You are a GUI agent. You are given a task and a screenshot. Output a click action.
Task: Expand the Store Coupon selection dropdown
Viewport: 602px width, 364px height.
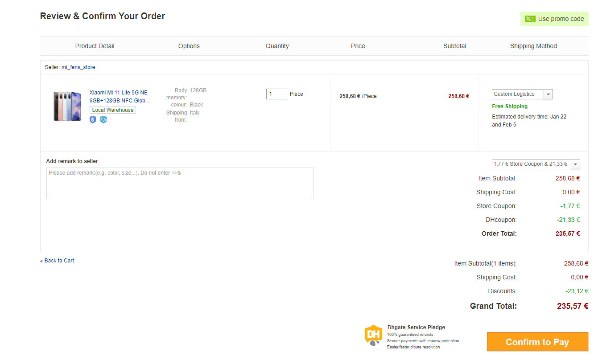point(536,164)
